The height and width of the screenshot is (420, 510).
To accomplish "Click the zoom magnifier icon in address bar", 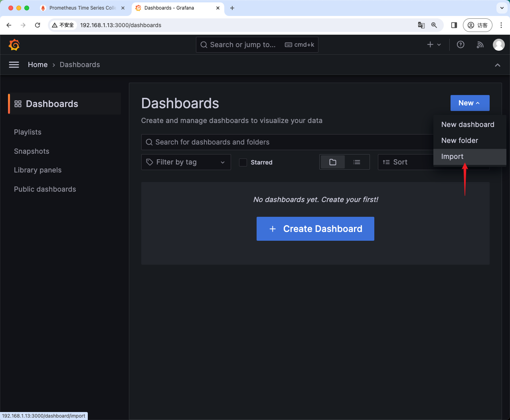I will pyautogui.click(x=434, y=25).
